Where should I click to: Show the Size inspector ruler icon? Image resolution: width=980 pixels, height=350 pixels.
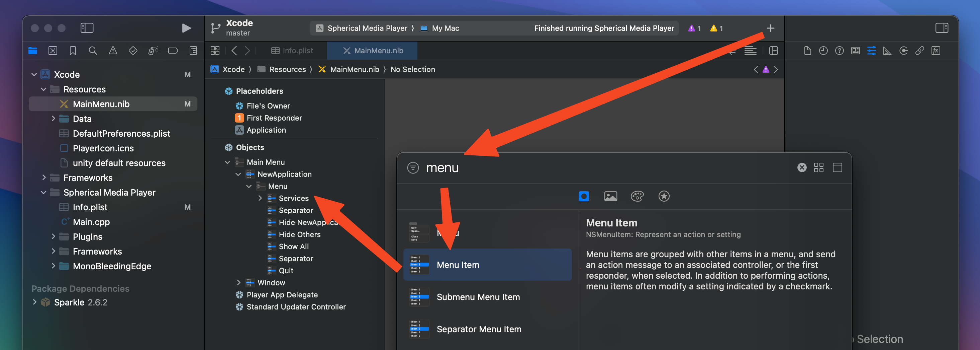(x=887, y=51)
